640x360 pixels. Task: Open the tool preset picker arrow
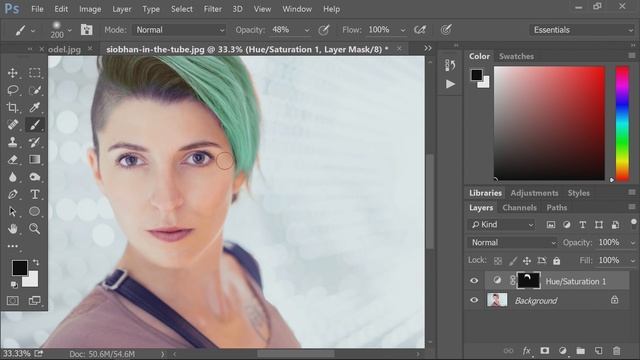pyautogui.click(x=33, y=31)
